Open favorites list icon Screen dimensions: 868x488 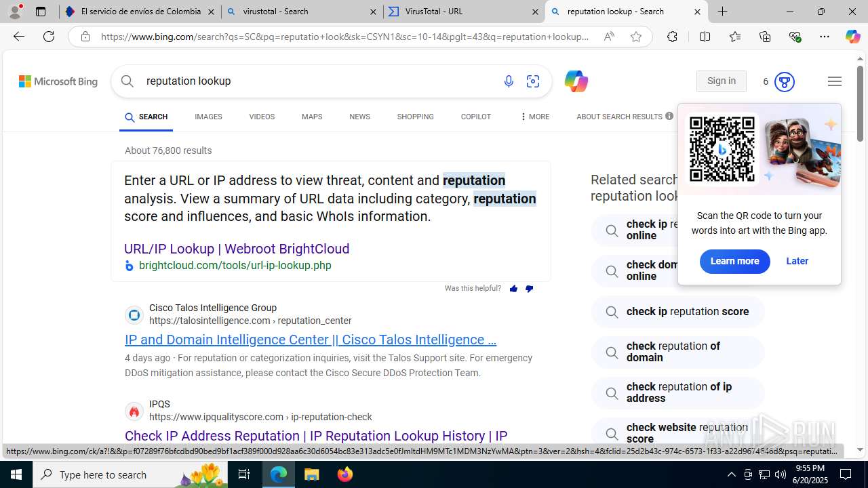click(x=735, y=37)
